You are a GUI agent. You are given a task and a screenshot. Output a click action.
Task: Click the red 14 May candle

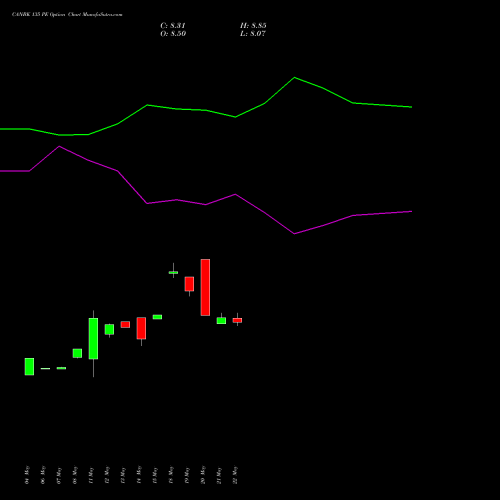point(141,328)
